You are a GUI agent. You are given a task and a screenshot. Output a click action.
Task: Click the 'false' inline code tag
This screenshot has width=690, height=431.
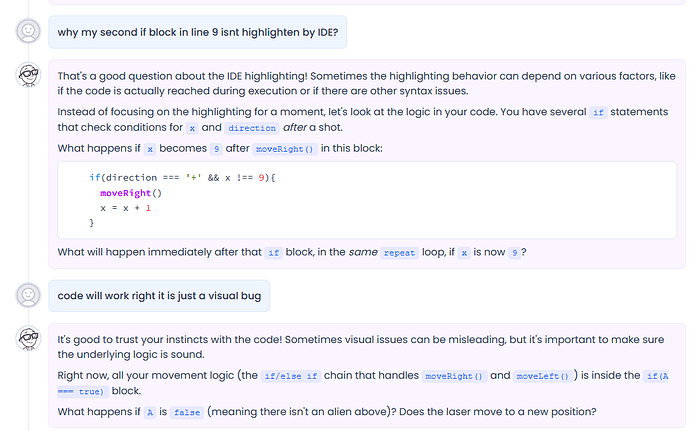pyautogui.click(x=187, y=413)
